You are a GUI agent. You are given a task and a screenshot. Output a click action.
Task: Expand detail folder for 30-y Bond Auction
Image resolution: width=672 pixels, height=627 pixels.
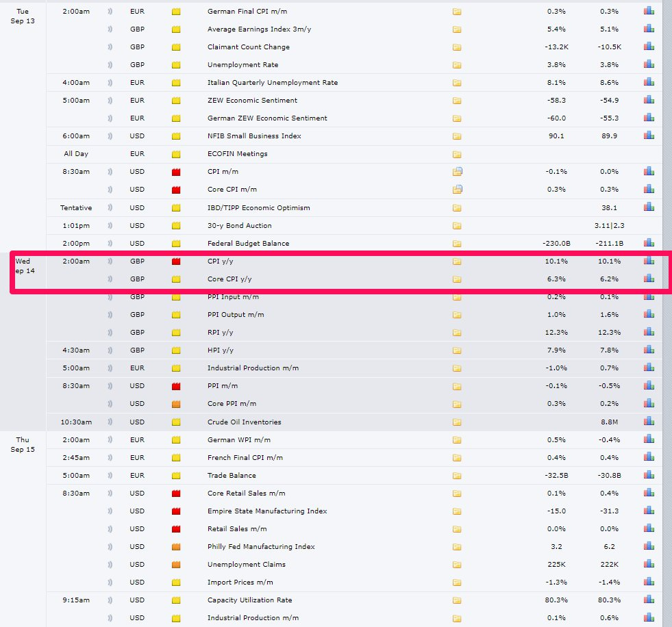coord(457,226)
